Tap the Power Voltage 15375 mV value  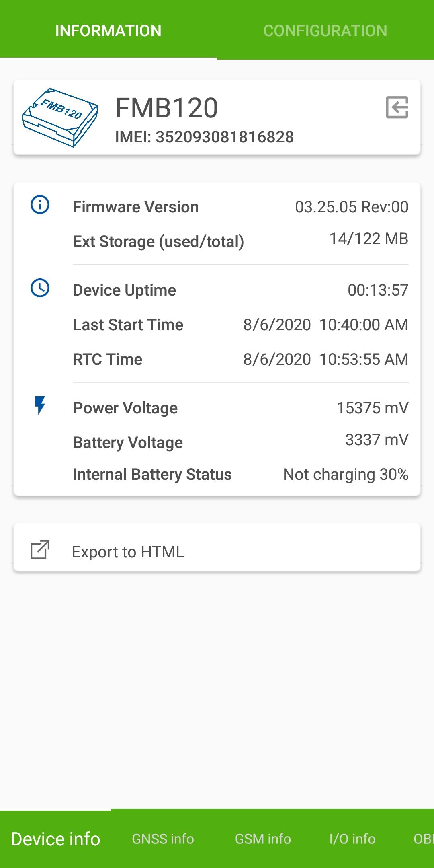pyautogui.click(x=373, y=408)
